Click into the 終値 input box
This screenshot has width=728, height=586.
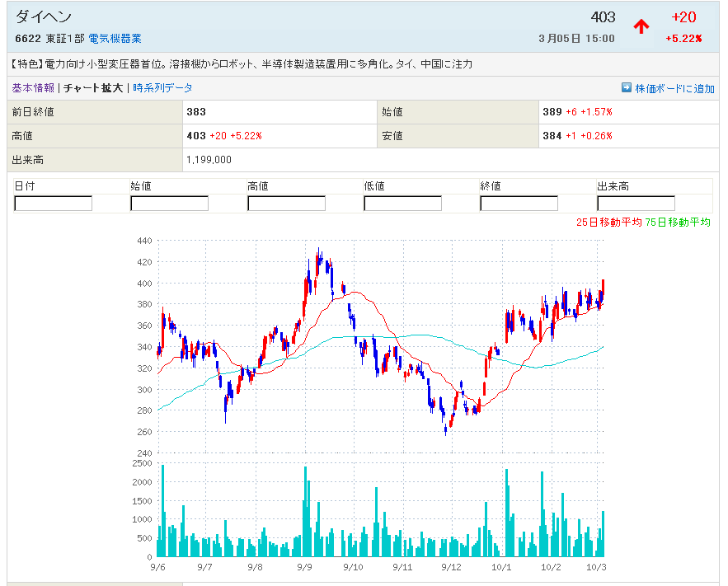click(519, 204)
